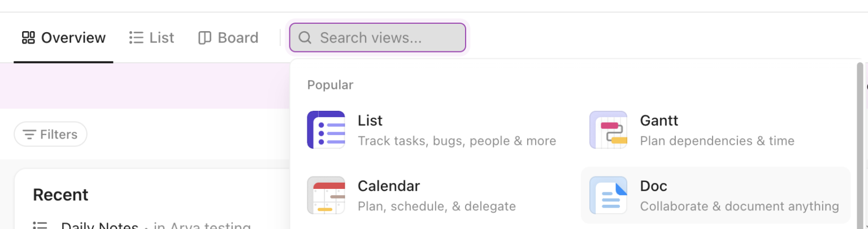Screen dimensions: 868x229
Task: Open the Filters button
Action: [50, 135]
